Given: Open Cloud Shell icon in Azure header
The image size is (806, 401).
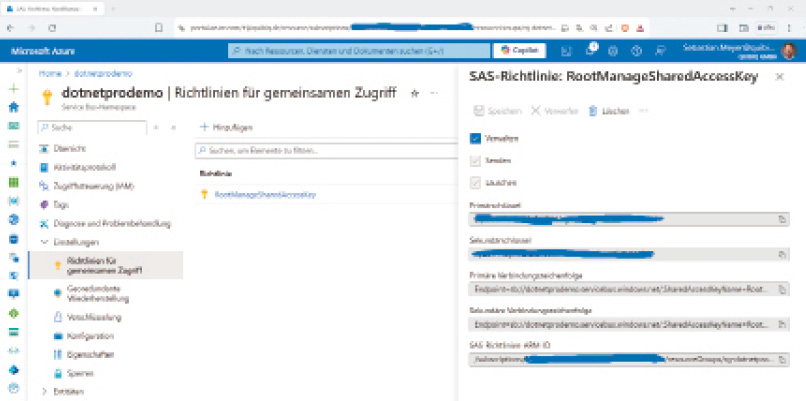Looking at the screenshot, I should click(x=566, y=51).
